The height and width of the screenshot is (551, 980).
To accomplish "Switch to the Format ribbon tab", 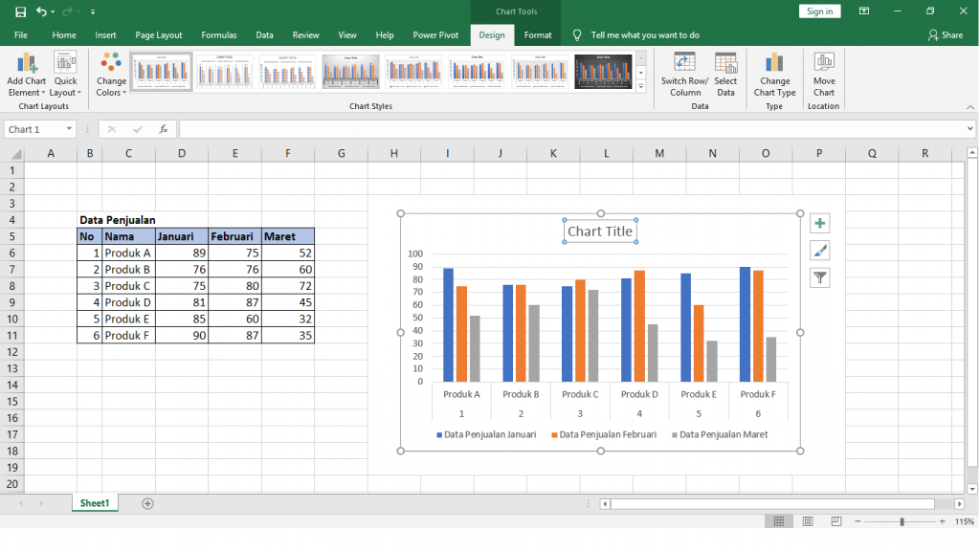I will (x=538, y=34).
